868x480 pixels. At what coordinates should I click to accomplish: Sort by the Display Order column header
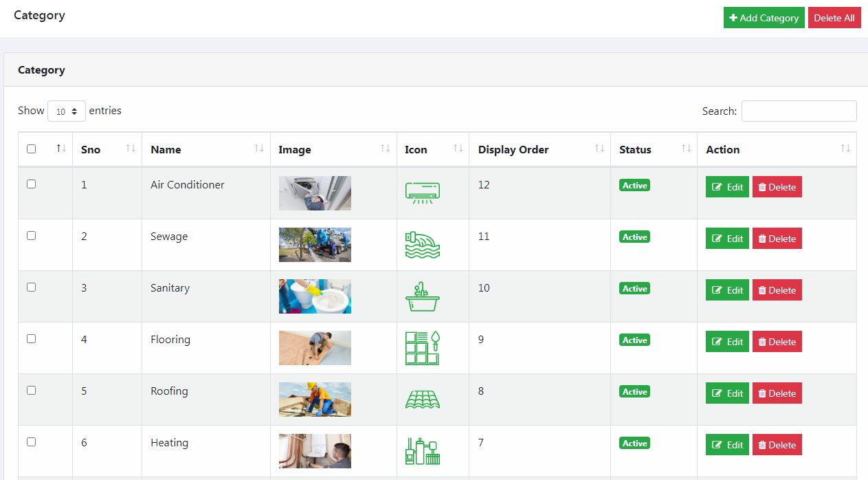[513, 150]
